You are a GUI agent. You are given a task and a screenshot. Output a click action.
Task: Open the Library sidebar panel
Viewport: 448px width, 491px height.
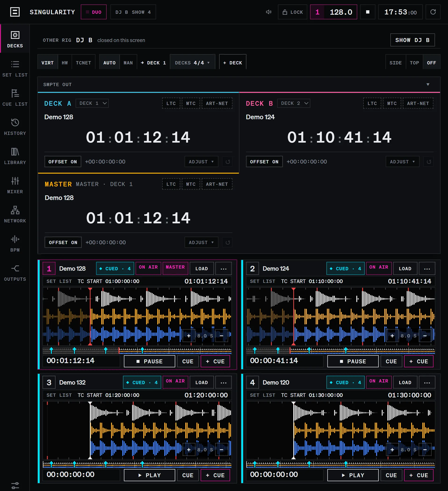click(x=15, y=156)
